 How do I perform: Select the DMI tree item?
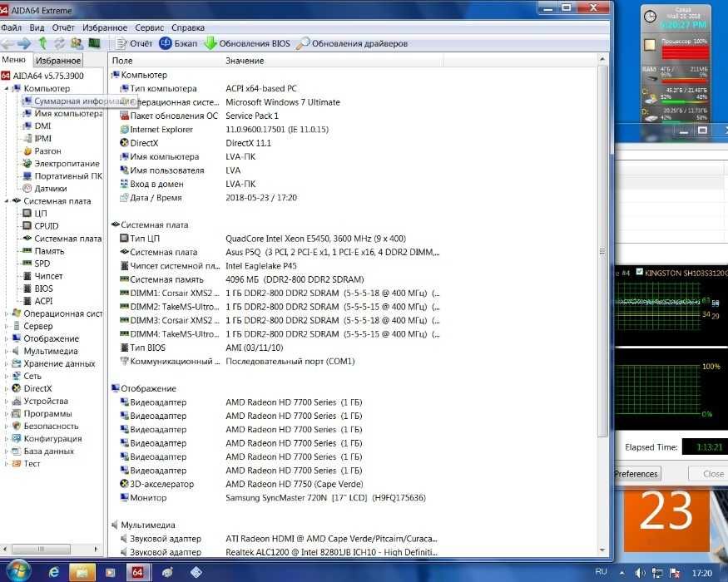[37, 126]
